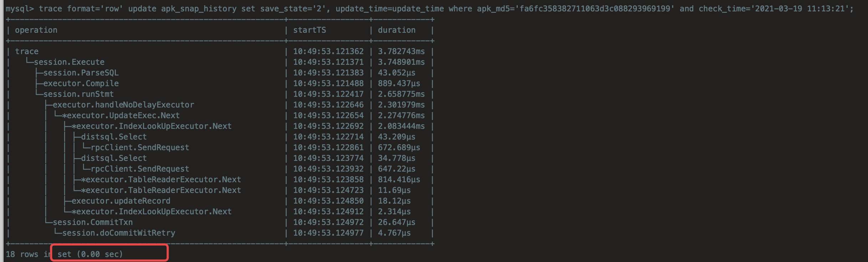
Task: Select the session.CommitTxn row
Action: click(93, 222)
